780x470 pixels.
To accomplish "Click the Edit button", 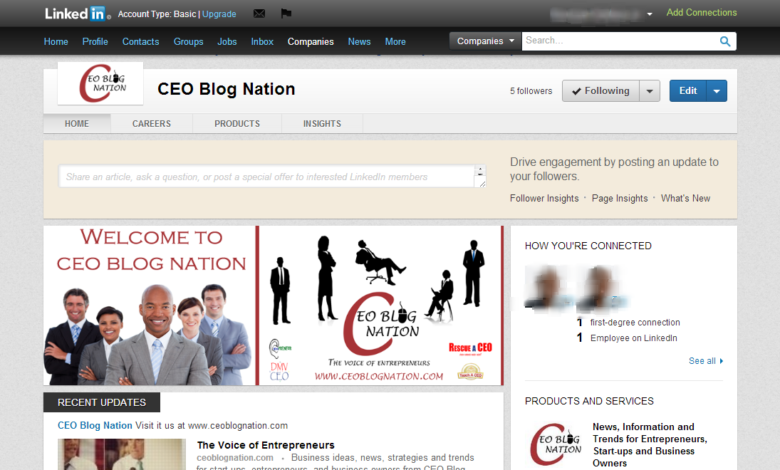I will [x=688, y=91].
